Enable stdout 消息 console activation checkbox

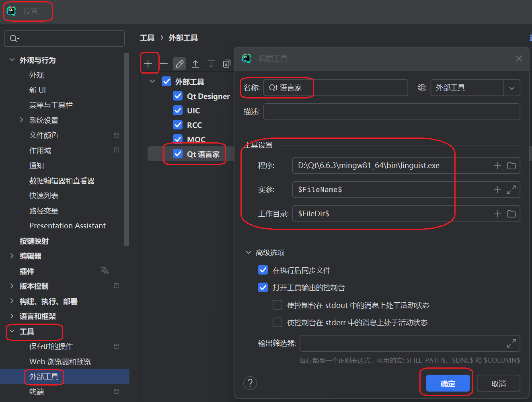coord(277,305)
